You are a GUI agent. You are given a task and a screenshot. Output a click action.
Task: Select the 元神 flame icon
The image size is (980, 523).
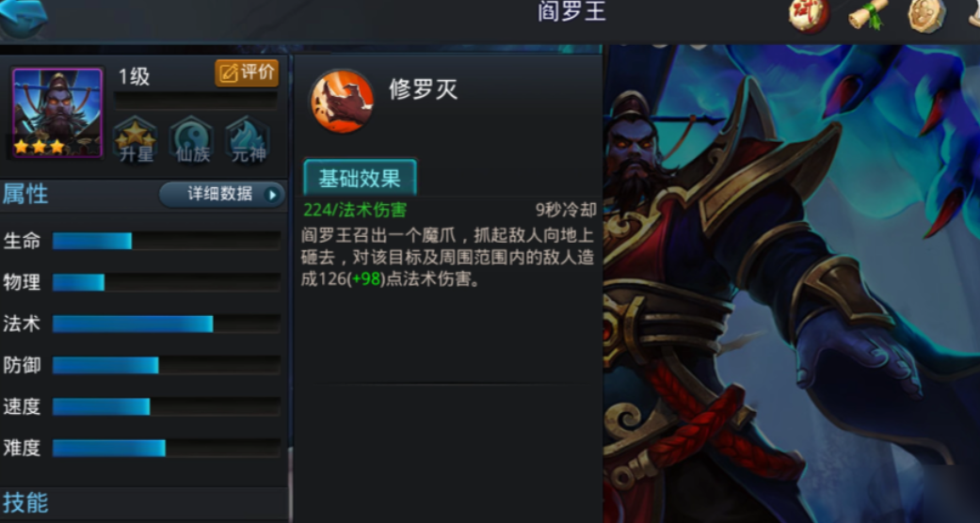tap(248, 140)
